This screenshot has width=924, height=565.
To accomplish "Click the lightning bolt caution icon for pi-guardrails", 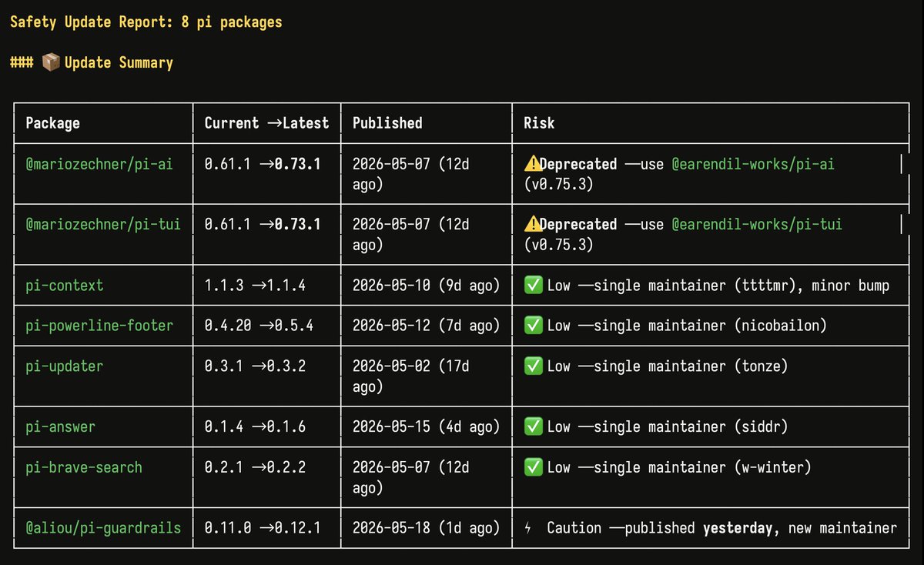I will click(528, 528).
